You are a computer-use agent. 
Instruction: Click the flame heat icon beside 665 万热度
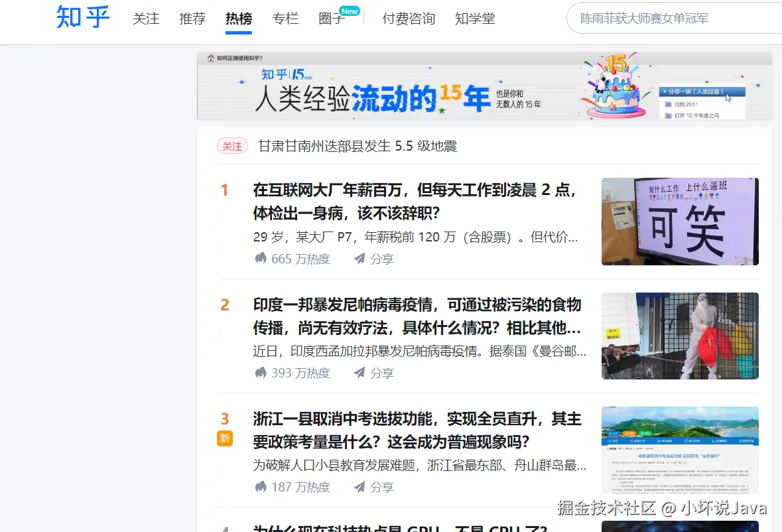(x=261, y=259)
